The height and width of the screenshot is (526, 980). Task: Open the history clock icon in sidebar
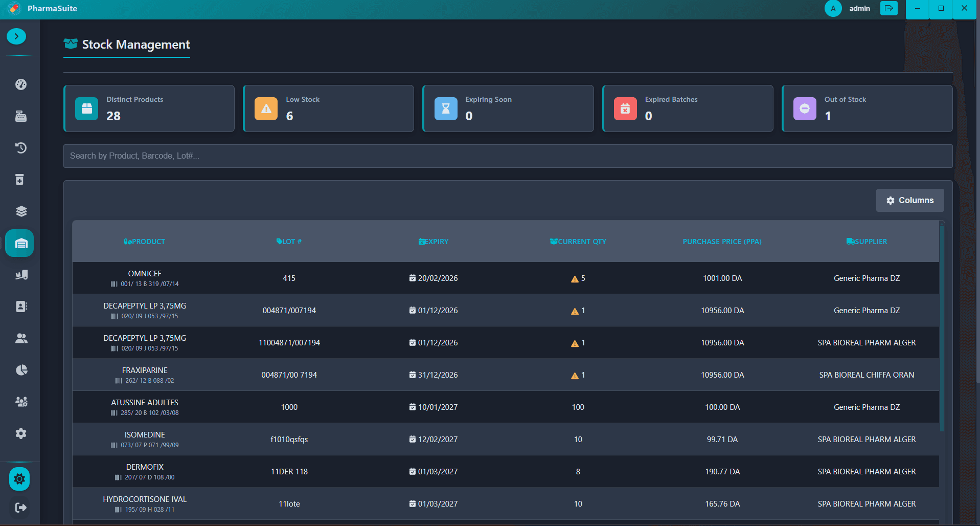point(21,148)
